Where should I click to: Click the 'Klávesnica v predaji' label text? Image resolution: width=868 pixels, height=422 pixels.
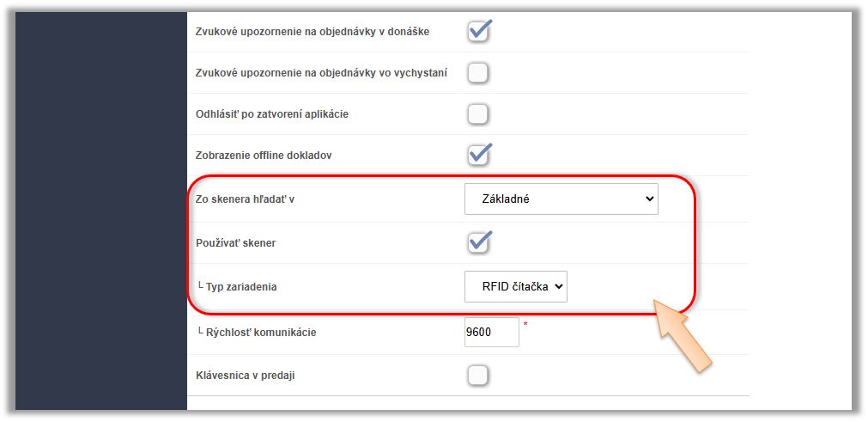click(x=246, y=376)
